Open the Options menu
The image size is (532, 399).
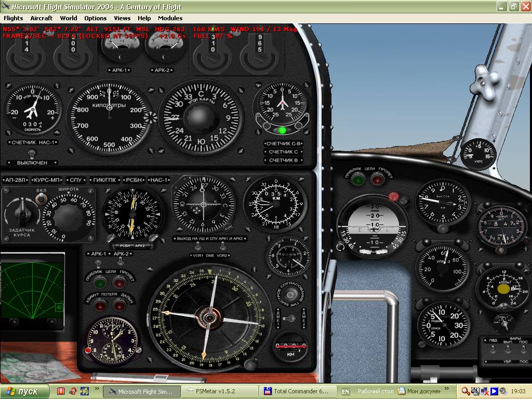[96, 18]
